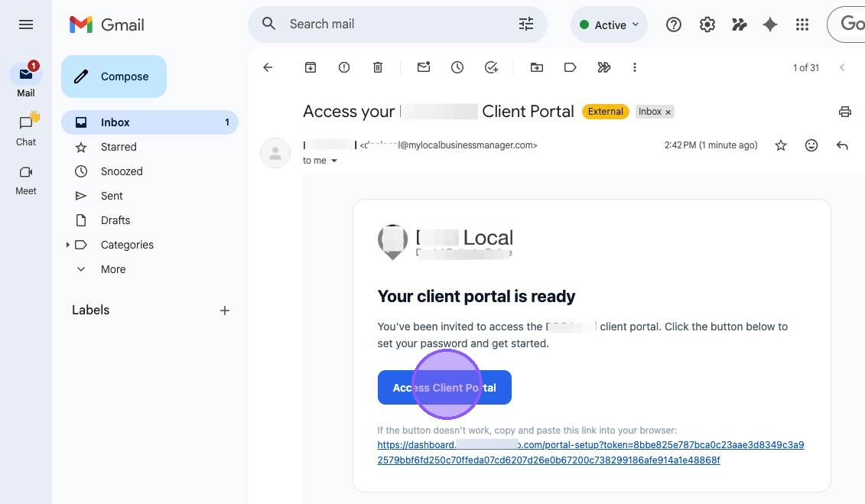Report this email as spam
Image resolution: width=865 pixels, height=504 pixels.
click(x=344, y=67)
